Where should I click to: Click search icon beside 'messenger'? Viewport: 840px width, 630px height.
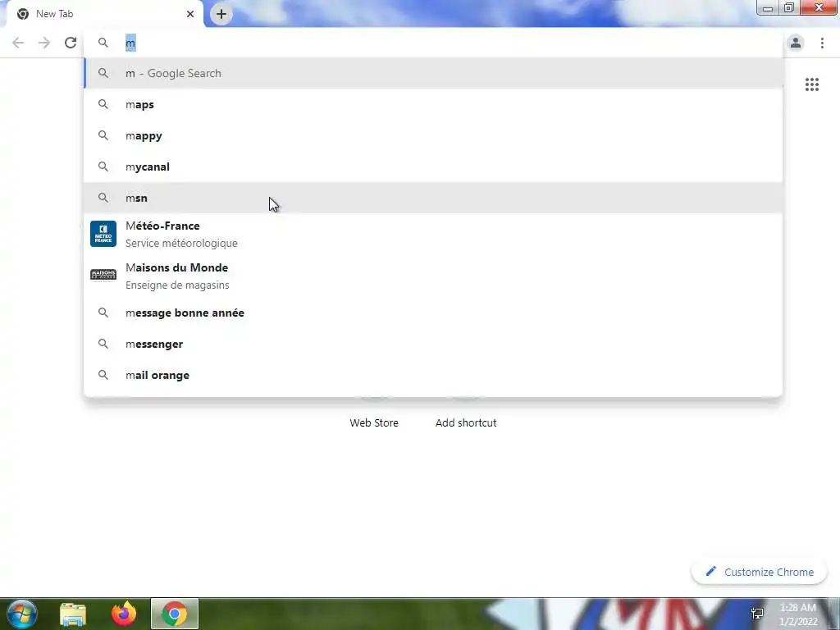(x=103, y=344)
